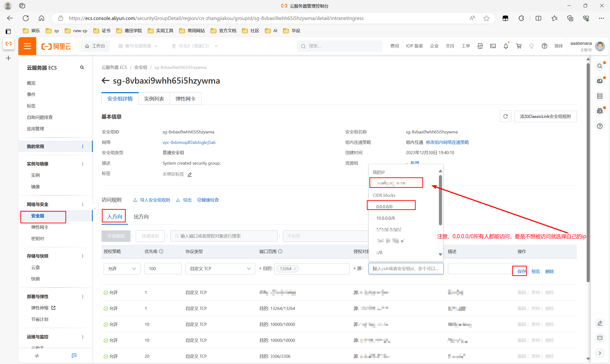Remove the 13264 port tag
Viewport: 610px width, 364px height.
click(x=295, y=269)
